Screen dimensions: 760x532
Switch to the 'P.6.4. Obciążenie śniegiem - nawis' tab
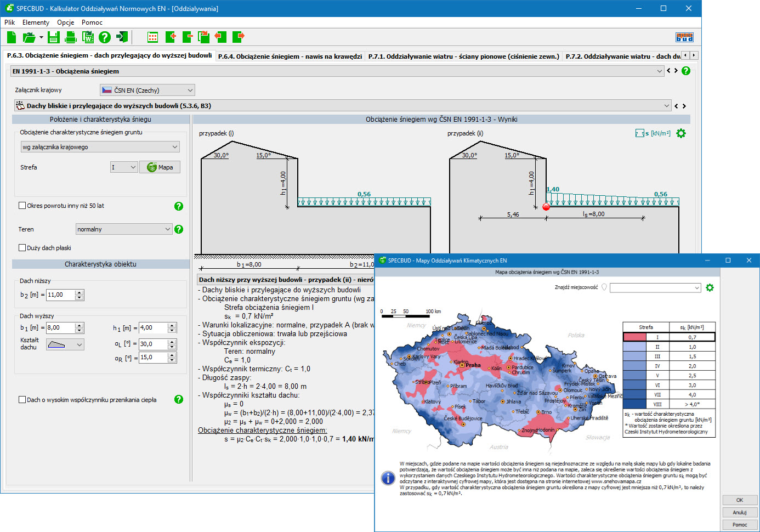tap(290, 56)
